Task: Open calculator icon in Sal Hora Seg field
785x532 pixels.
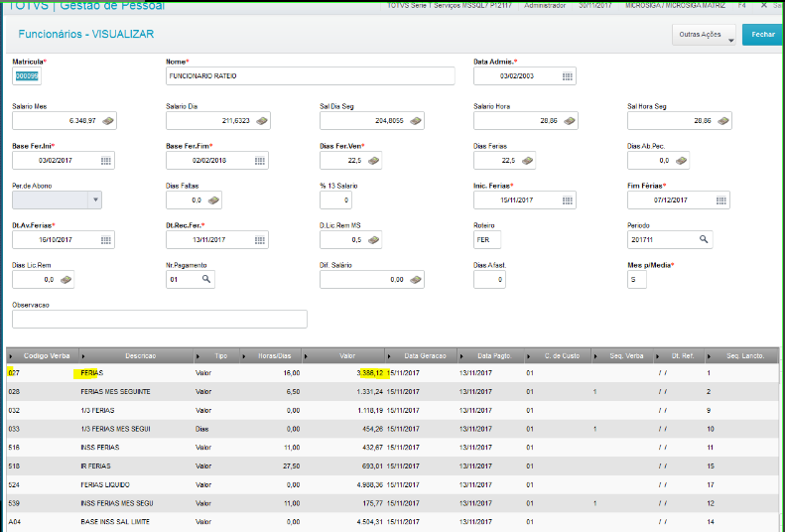Action: coord(722,121)
